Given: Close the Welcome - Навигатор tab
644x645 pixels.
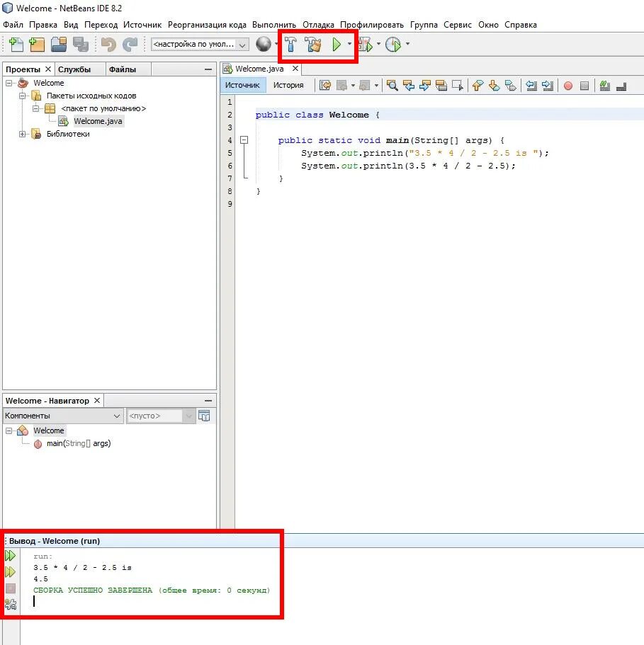Looking at the screenshot, I should click(96, 400).
